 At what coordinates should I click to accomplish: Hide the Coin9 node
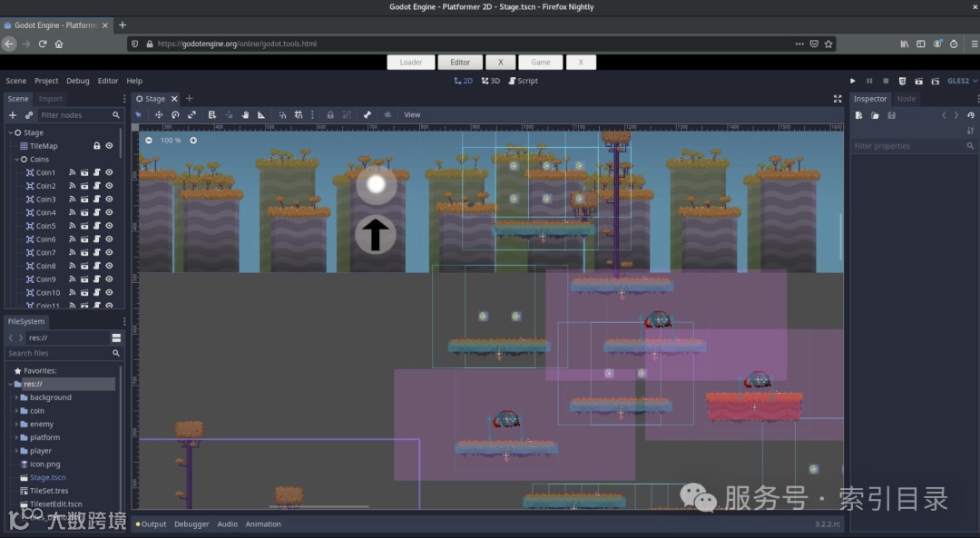pos(110,279)
